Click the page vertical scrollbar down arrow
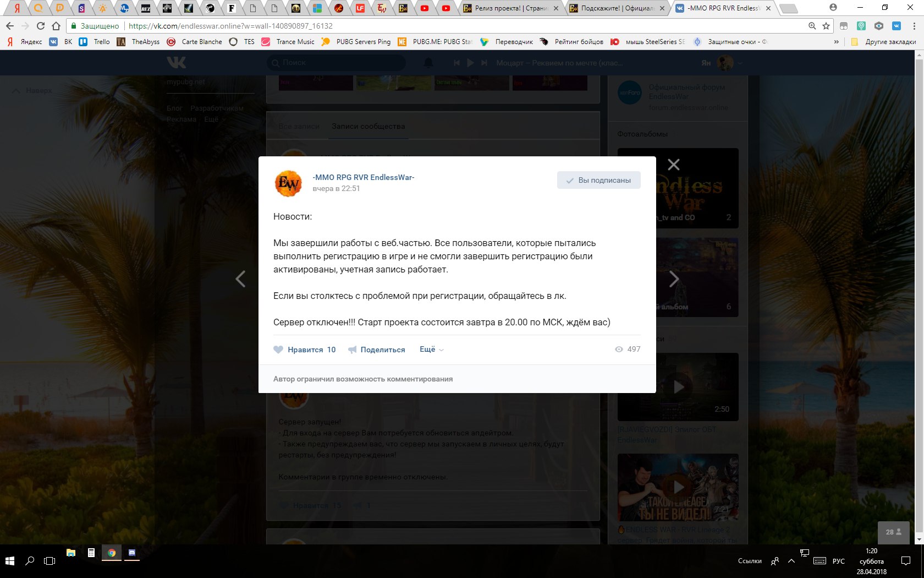 coord(919,539)
